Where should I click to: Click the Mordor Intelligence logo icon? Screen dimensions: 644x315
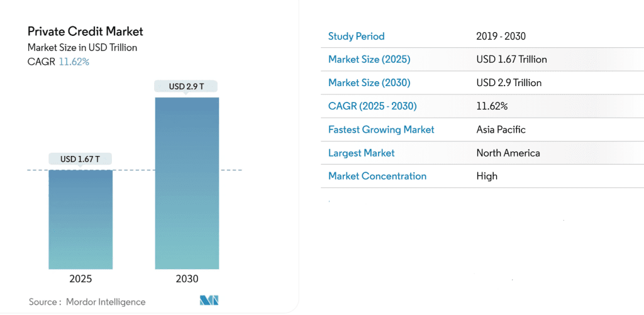[x=209, y=301]
